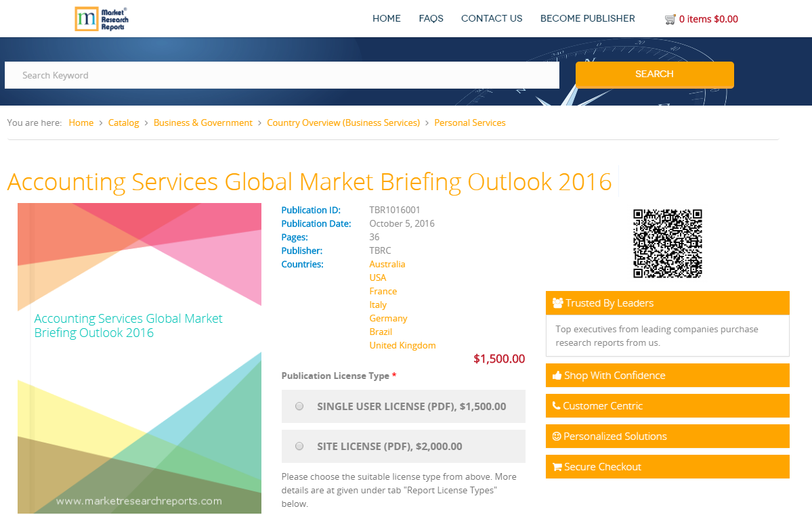Click the United Kingdom country link
This screenshot has height=515, width=812.
[x=402, y=345]
